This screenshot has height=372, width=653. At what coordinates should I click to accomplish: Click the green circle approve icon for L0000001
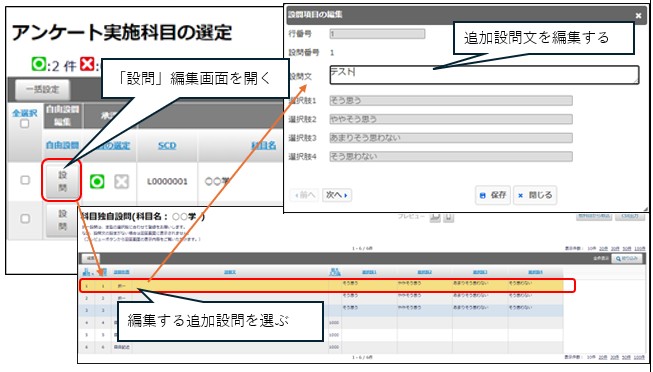[97, 182]
